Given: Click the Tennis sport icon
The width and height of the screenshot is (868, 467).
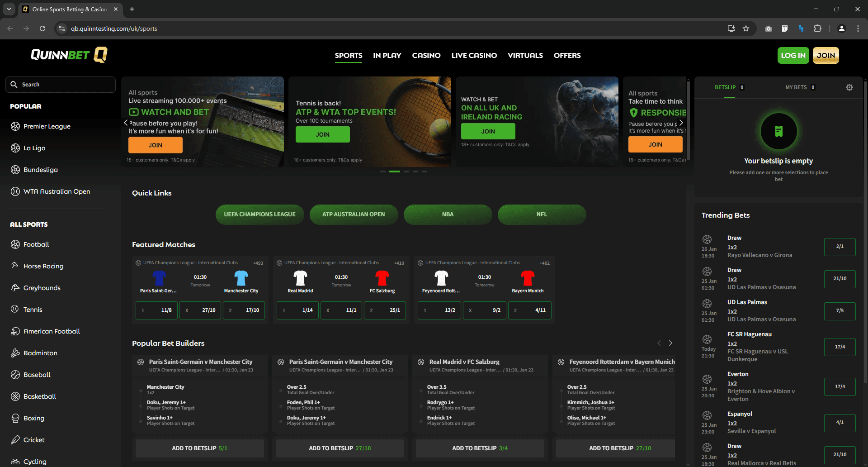Looking at the screenshot, I should click(x=15, y=310).
